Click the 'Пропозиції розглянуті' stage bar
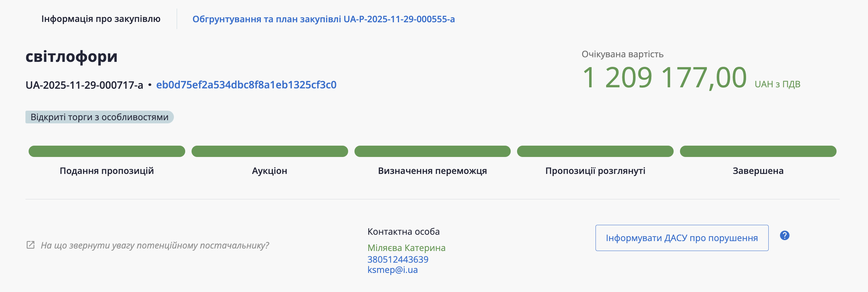The image size is (868, 292). [x=595, y=151]
